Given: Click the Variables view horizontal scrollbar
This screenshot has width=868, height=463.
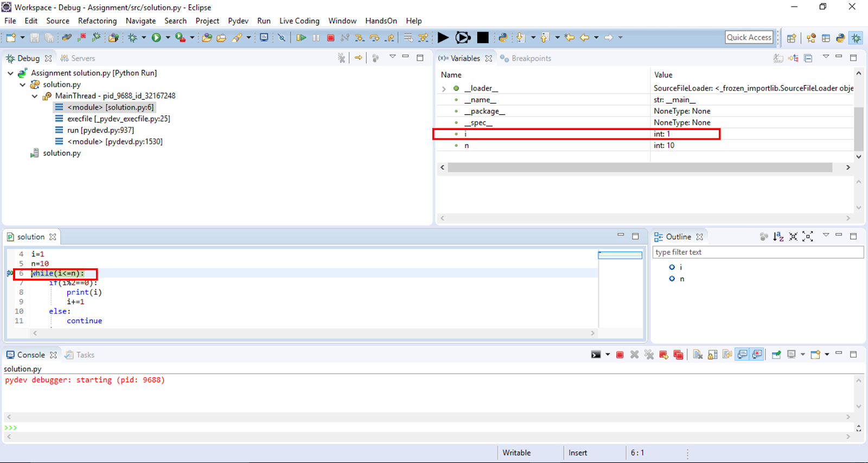Looking at the screenshot, I should 640,168.
